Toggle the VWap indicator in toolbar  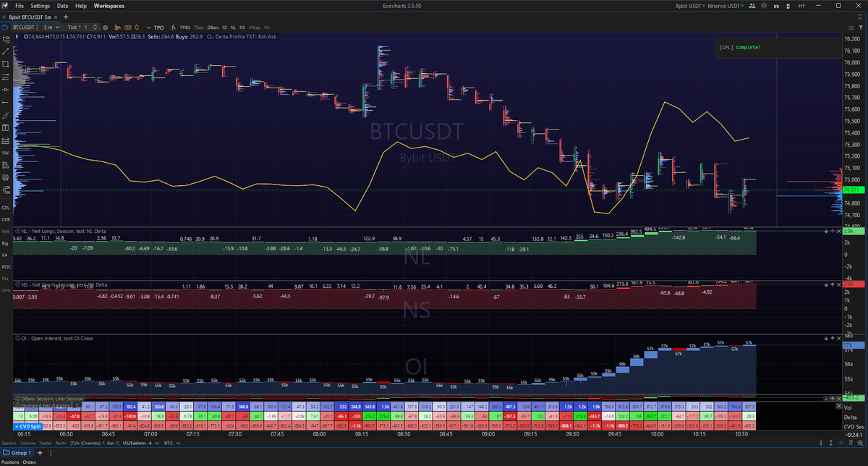254,27
